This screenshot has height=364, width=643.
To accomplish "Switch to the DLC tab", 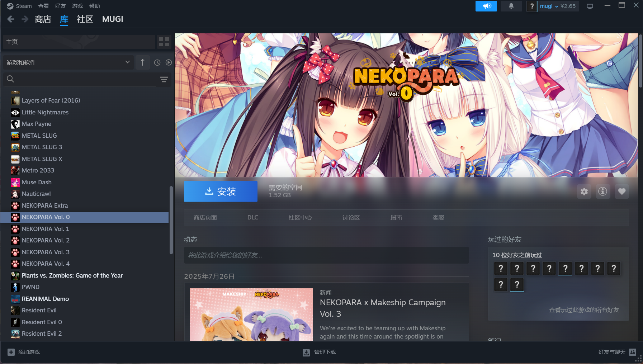I will [253, 217].
